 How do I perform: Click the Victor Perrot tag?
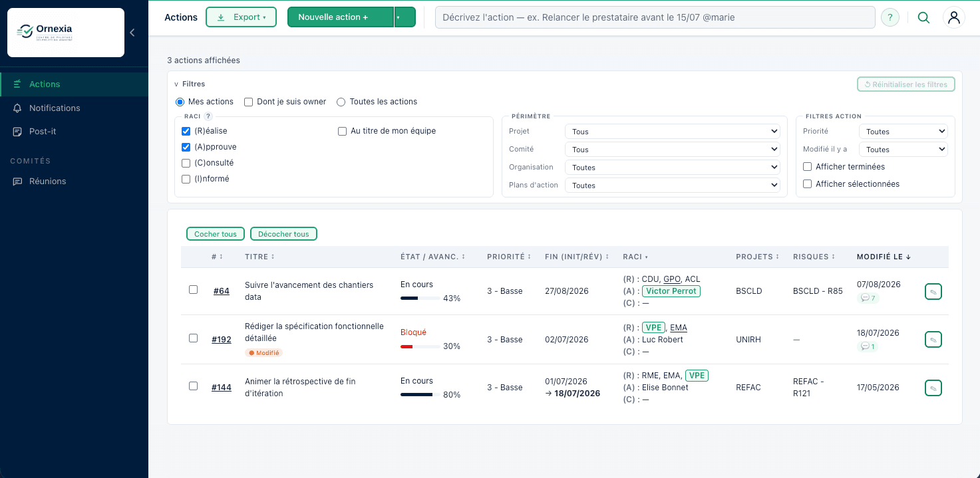coord(671,291)
